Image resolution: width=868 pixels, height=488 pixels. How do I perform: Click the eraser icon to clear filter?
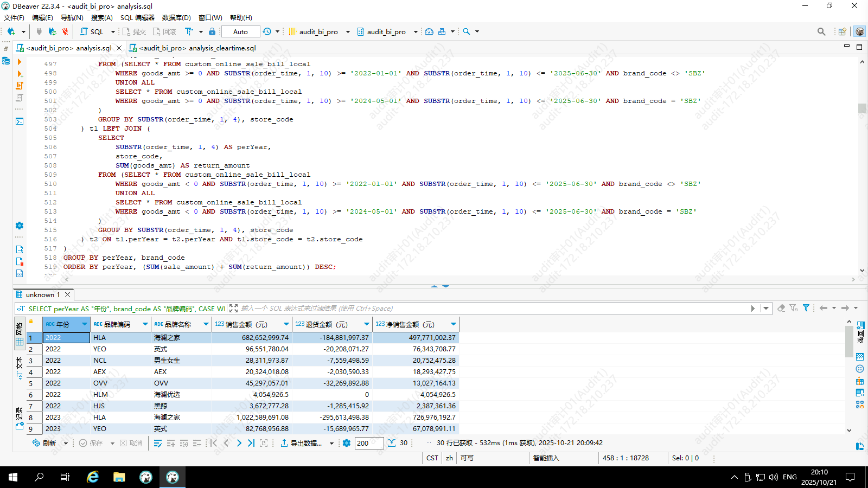781,308
